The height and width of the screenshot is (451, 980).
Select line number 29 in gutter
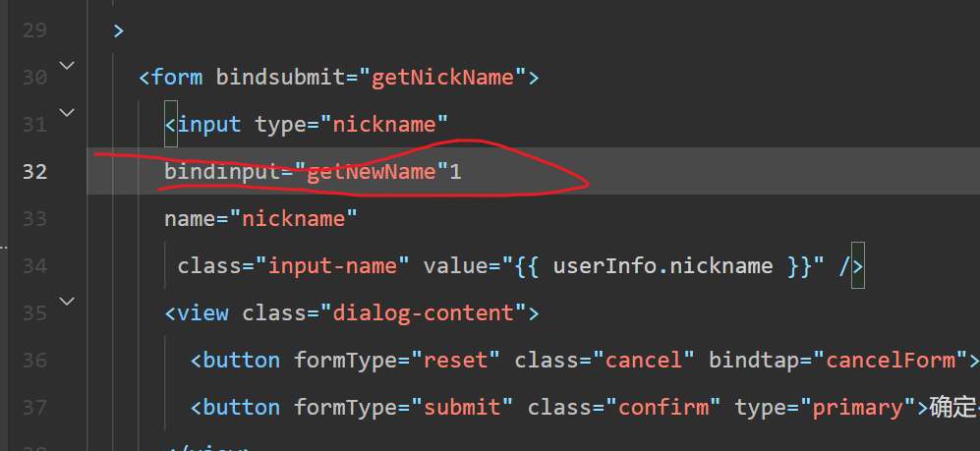click(34, 30)
